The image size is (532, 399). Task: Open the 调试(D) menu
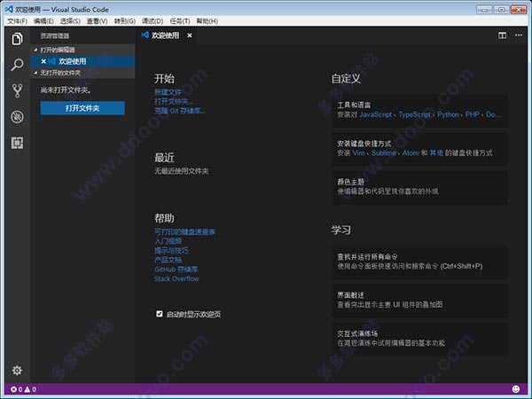[x=153, y=21]
